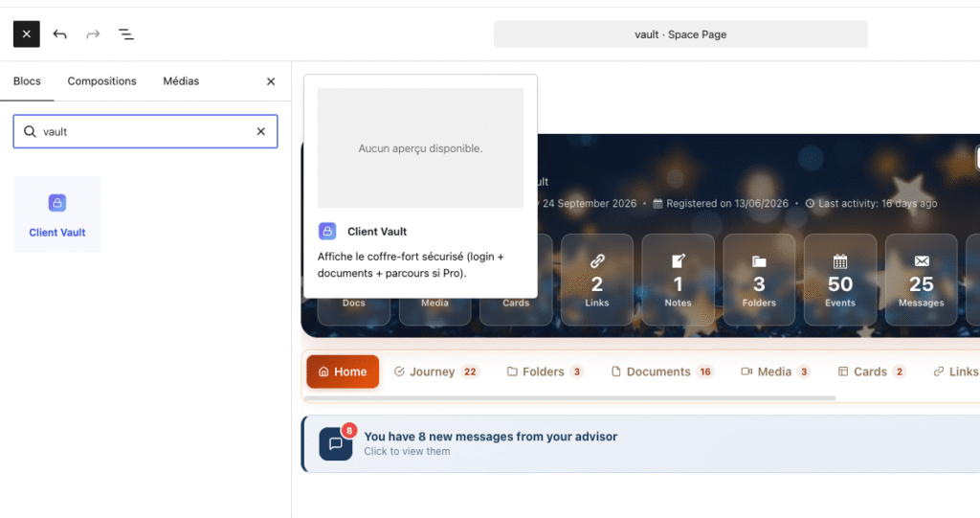
Task: Click the chat bubble icon with badge 8
Action: pyautogui.click(x=336, y=443)
